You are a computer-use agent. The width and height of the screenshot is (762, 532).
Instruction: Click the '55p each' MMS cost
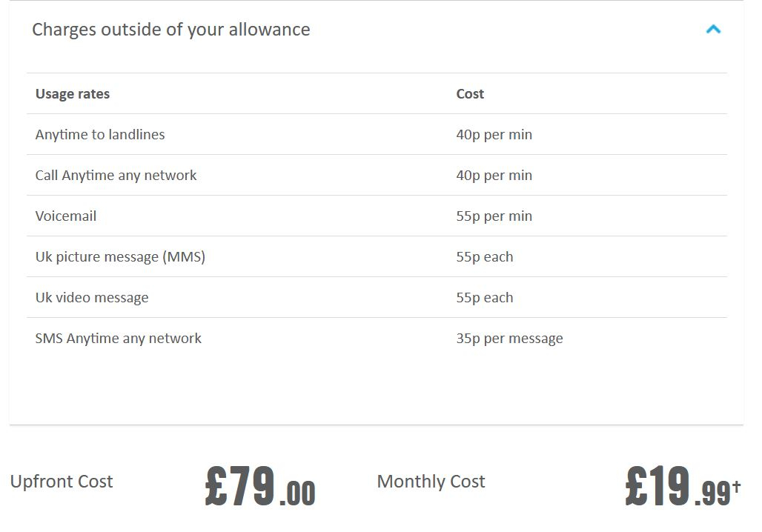coord(485,256)
